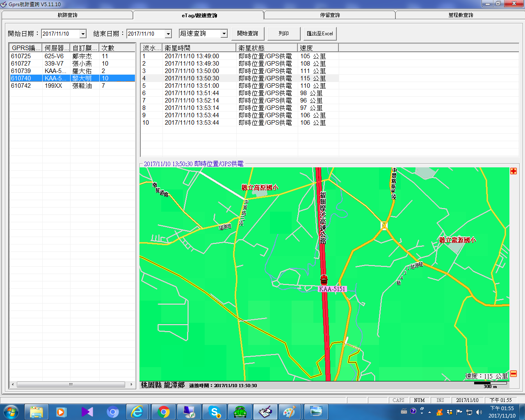Click the 匯出至Excel button
Image resolution: width=525 pixels, height=420 pixels.
click(320, 34)
